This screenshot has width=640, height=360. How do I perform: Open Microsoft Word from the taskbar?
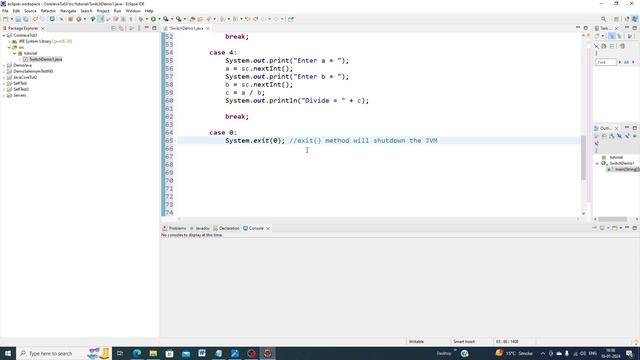click(202, 353)
